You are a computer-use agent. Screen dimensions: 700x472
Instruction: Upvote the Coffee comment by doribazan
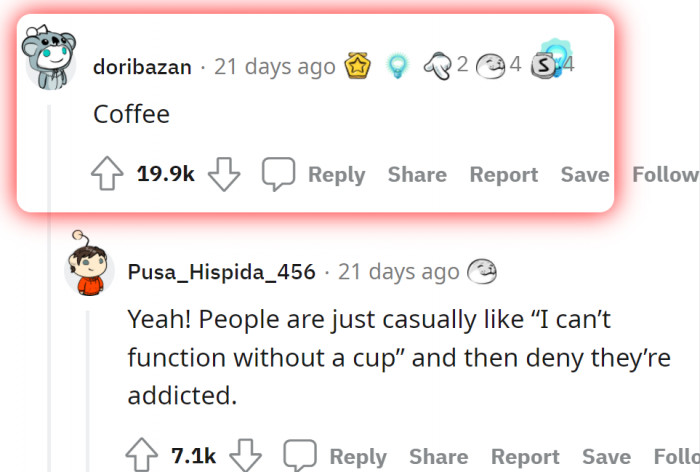coord(106,175)
